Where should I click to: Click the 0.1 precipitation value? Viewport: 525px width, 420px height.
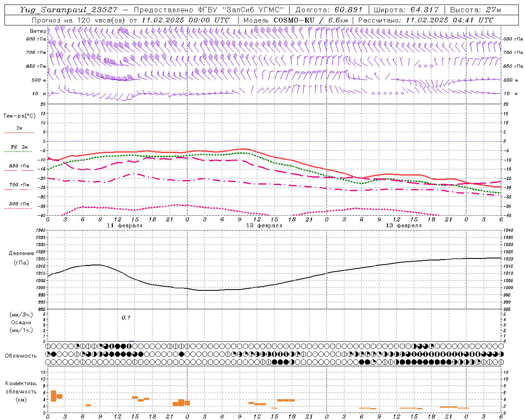tap(126, 317)
